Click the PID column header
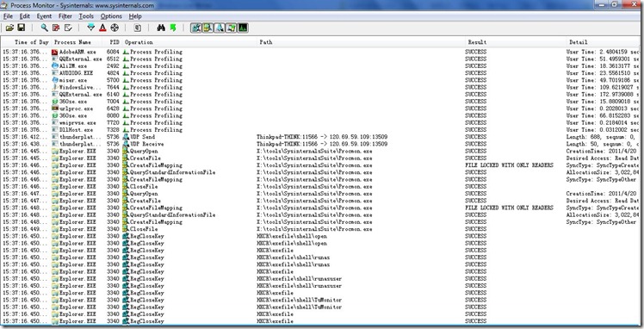 click(x=112, y=42)
